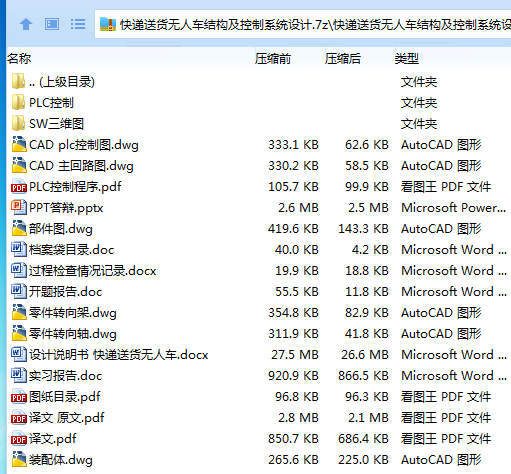Select file name 零件转向轴.dwg
Screen dimensions: 511x474
pos(73,334)
